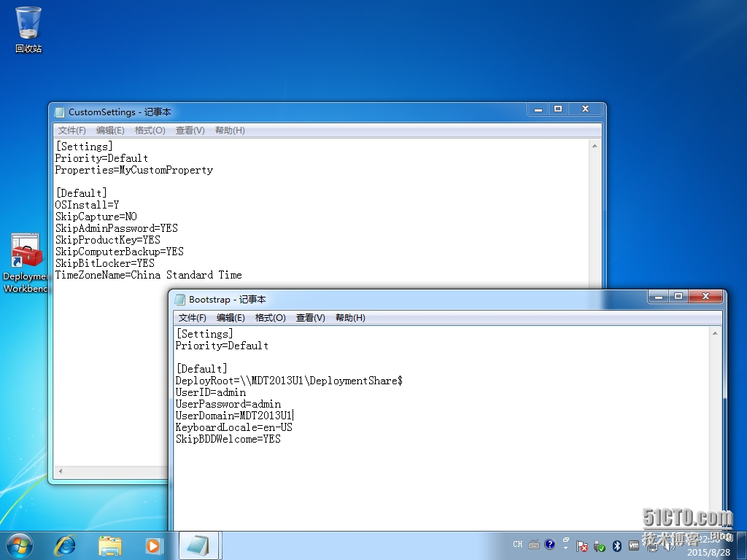
Task: Click the keyboard icon in the language bar
Action: point(534,544)
